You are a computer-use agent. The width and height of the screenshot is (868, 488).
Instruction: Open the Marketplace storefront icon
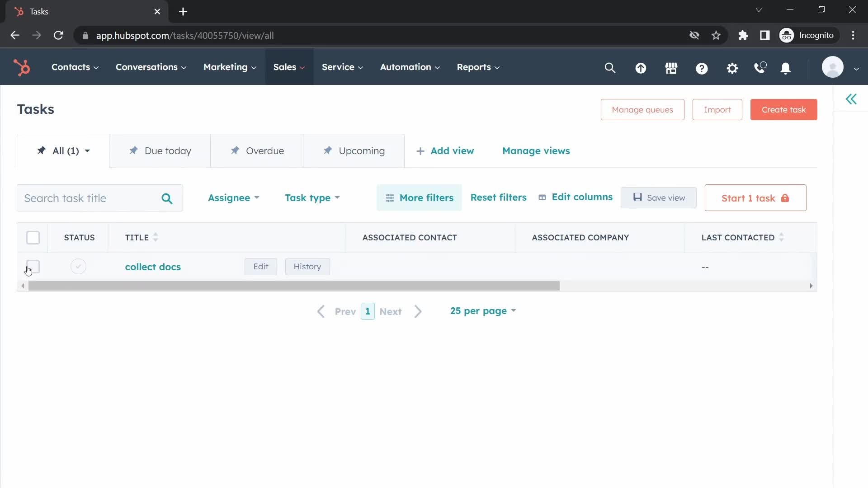671,68
